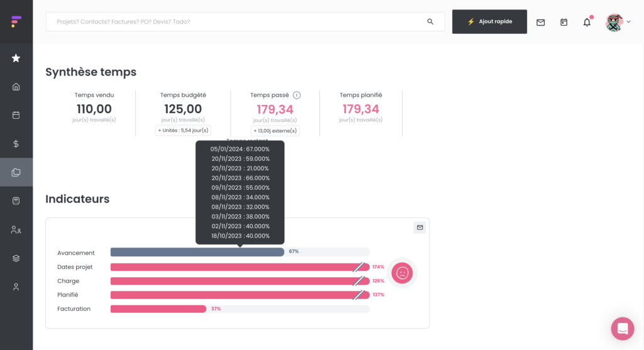
Task: Click the 125,00 Temps budgété value
Action: 183,109
